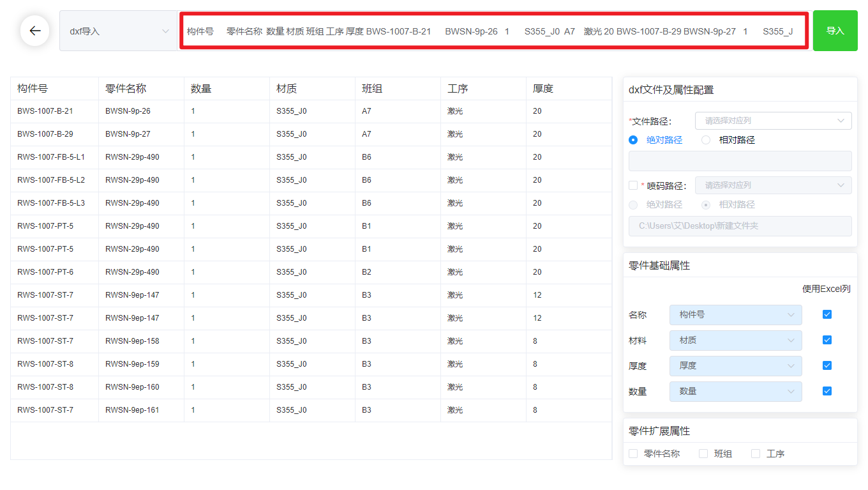
Task: Enable the 喷码路径 checkbox
Action: pos(633,185)
